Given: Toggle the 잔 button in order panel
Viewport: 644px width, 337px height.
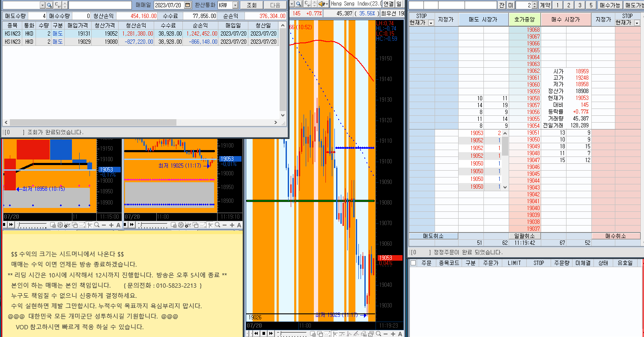Looking at the screenshot, I should [x=501, y=5].
